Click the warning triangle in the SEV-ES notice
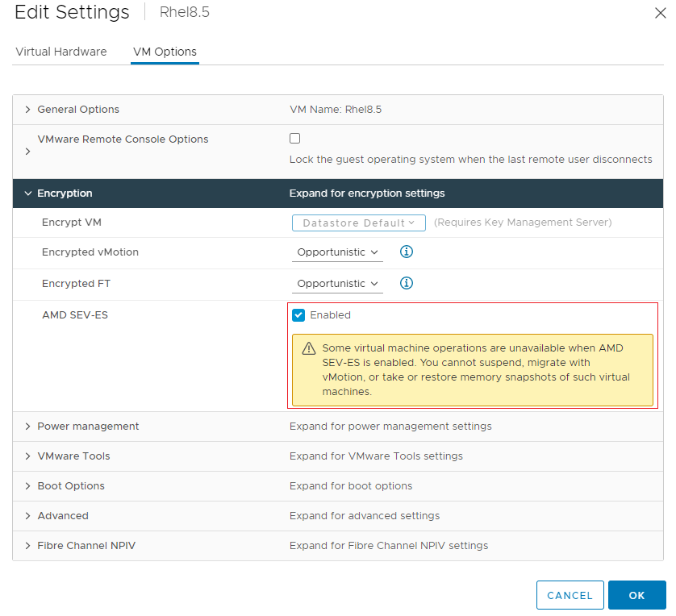The image size is (676, 616). (308, 348)
